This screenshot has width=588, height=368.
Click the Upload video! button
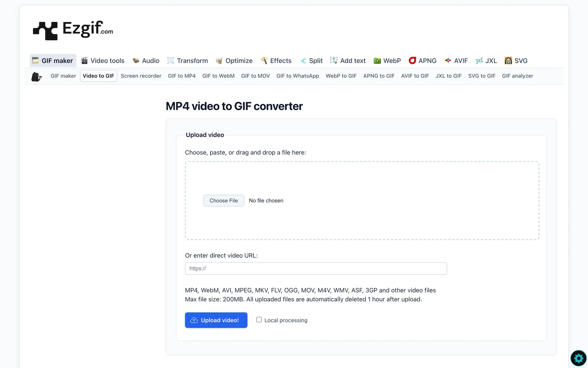tap(216, 320)
